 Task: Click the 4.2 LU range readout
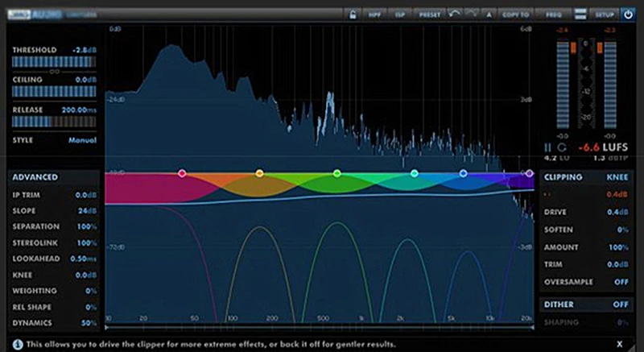[x=556, y=158]
